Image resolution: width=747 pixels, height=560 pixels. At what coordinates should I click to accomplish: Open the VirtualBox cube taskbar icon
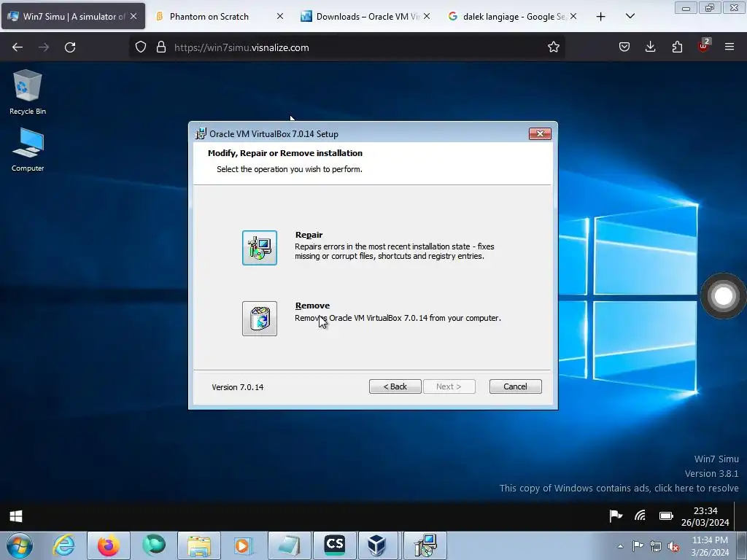coord(377,545)
